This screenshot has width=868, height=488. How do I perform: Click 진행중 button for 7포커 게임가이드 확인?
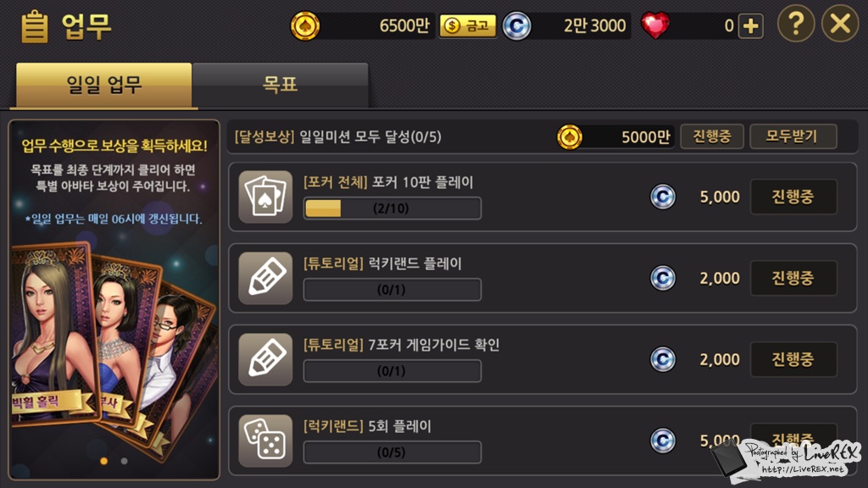tap(793, 359)
